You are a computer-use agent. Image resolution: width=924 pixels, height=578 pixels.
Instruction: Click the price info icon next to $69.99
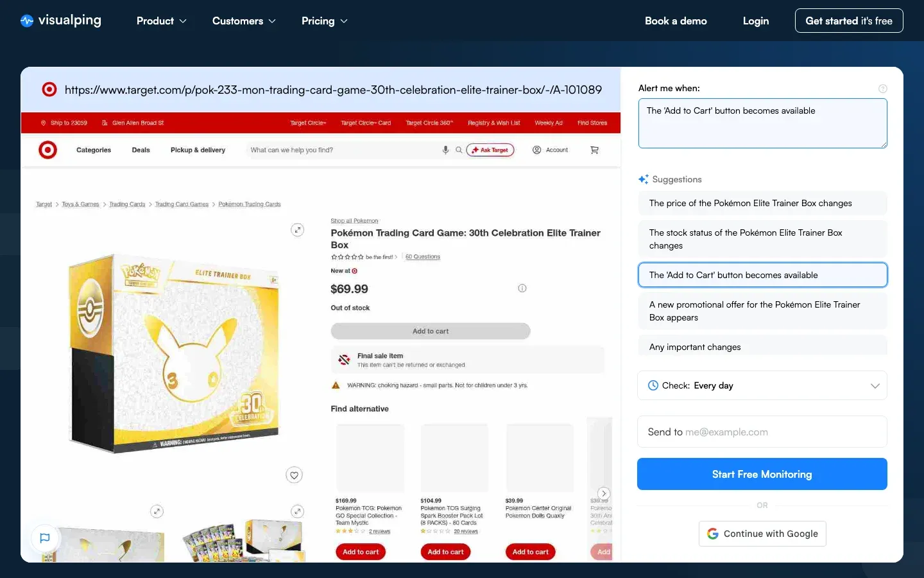point(522,288)
